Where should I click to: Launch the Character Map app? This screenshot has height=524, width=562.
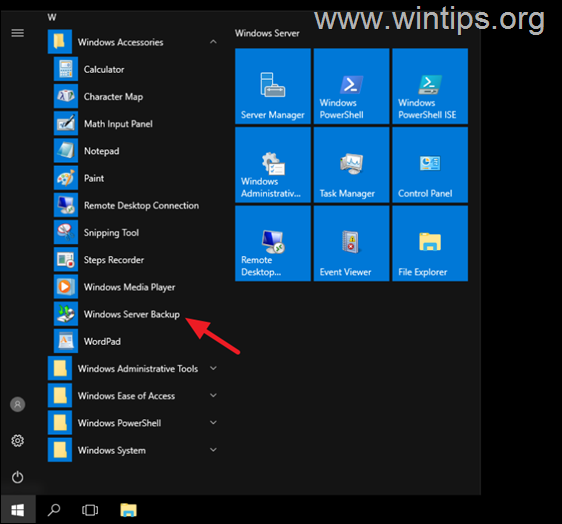point(134,96)
